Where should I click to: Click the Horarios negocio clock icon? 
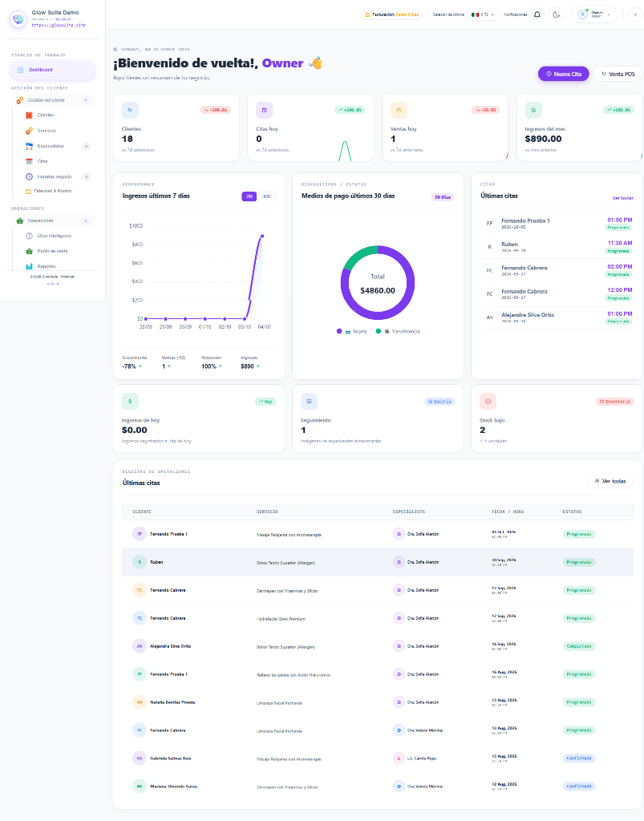click(30, 177)
